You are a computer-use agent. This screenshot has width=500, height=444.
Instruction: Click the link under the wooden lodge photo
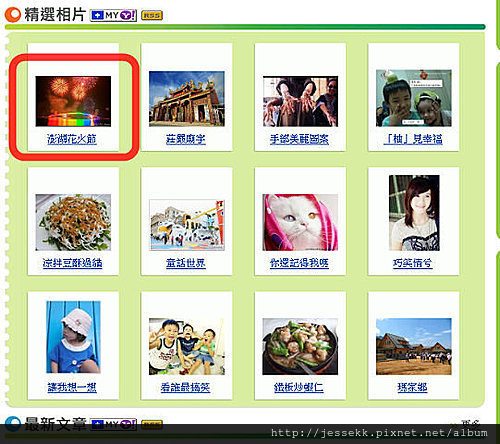[x=412, y=387]
